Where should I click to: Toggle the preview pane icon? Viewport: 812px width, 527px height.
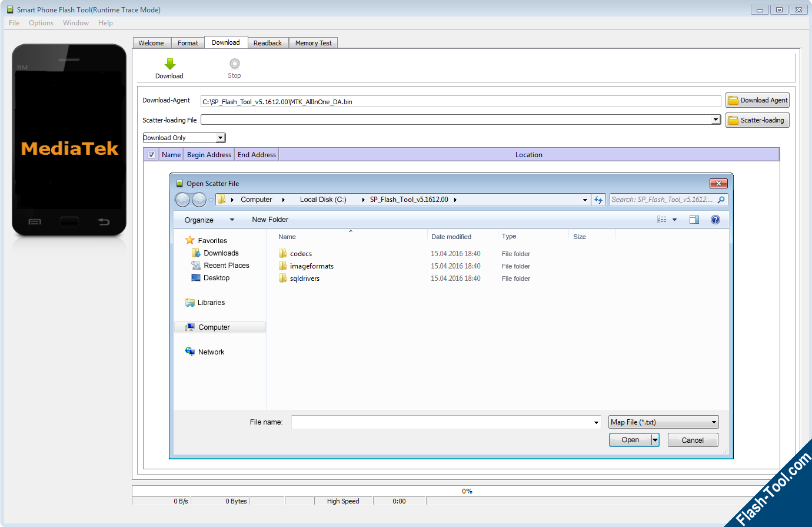(x=694, y=220)
